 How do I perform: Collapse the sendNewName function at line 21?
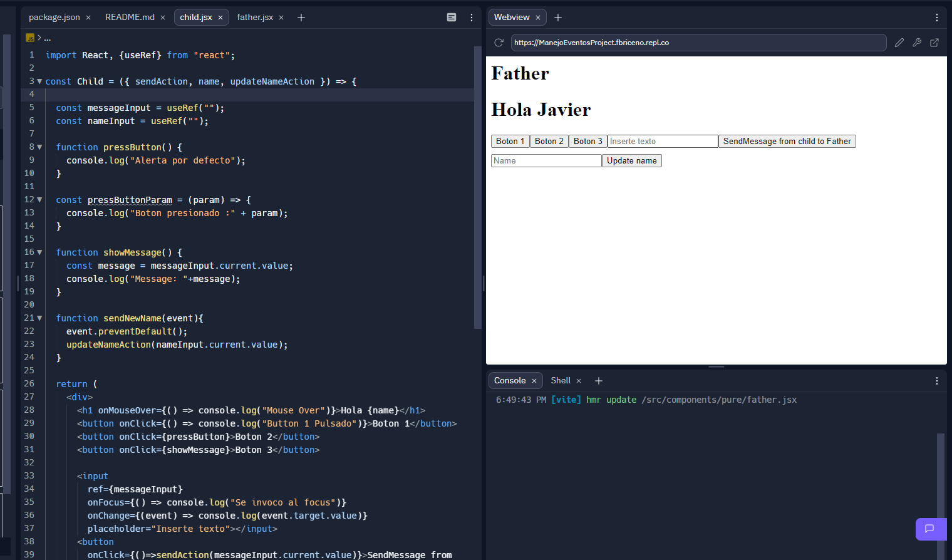[x=39, y=318]
